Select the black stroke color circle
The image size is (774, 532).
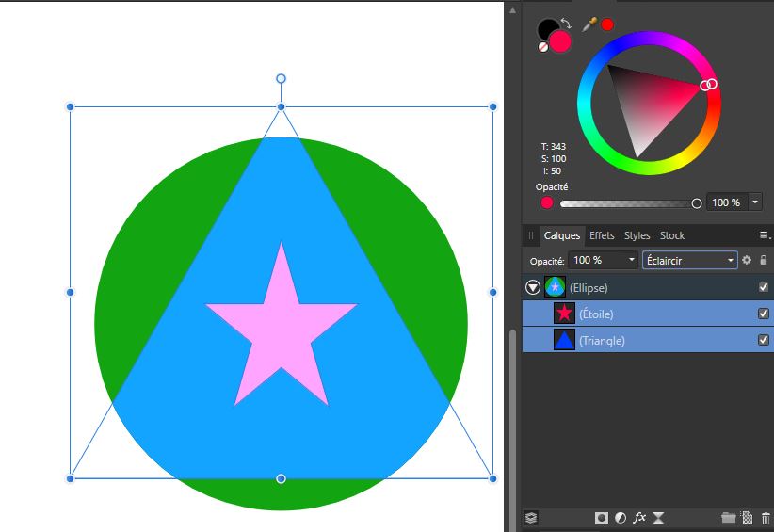pos(547,28)
